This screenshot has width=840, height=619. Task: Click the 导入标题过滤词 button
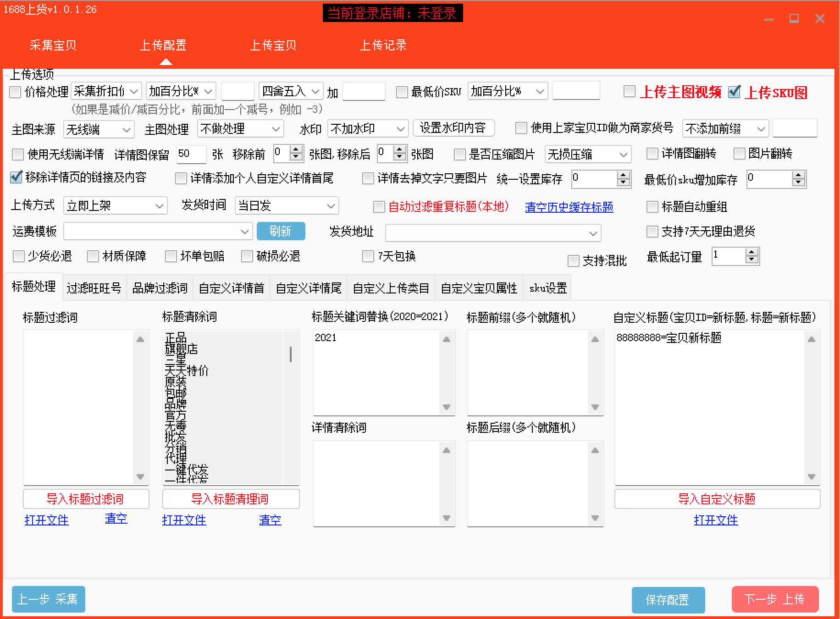pos(86,499)
